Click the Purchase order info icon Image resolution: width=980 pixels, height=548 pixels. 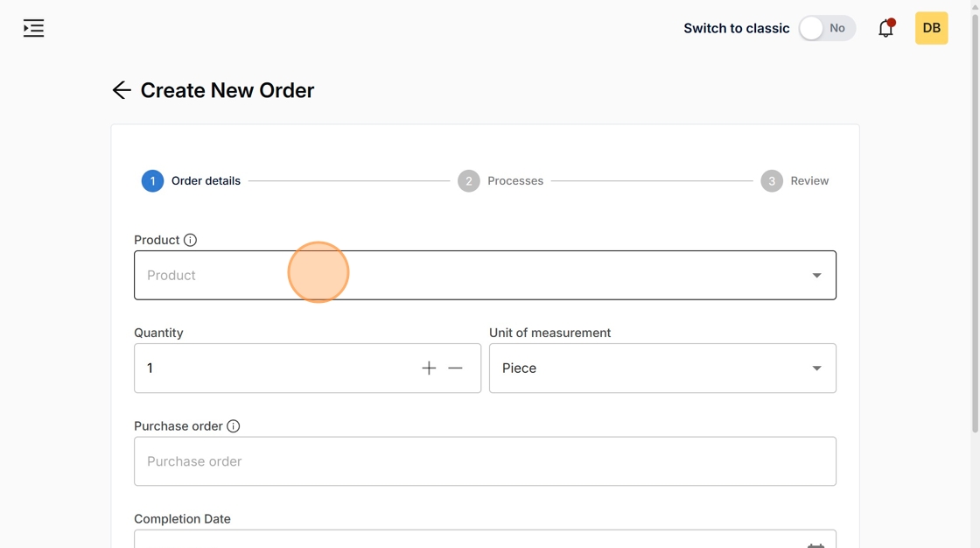pos(233,426)
